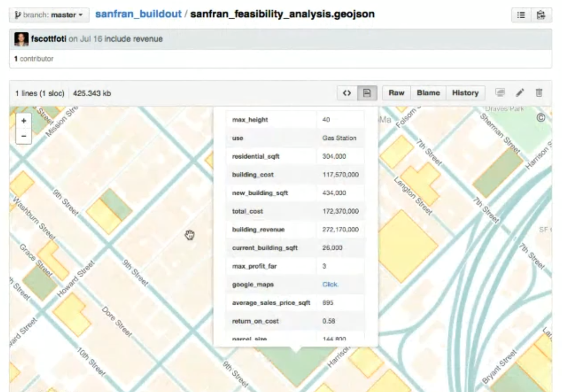The height and width of the screenshot is (392, 562).
Task: Click the Langton Street map label
Action: click(x=413, y=196)
